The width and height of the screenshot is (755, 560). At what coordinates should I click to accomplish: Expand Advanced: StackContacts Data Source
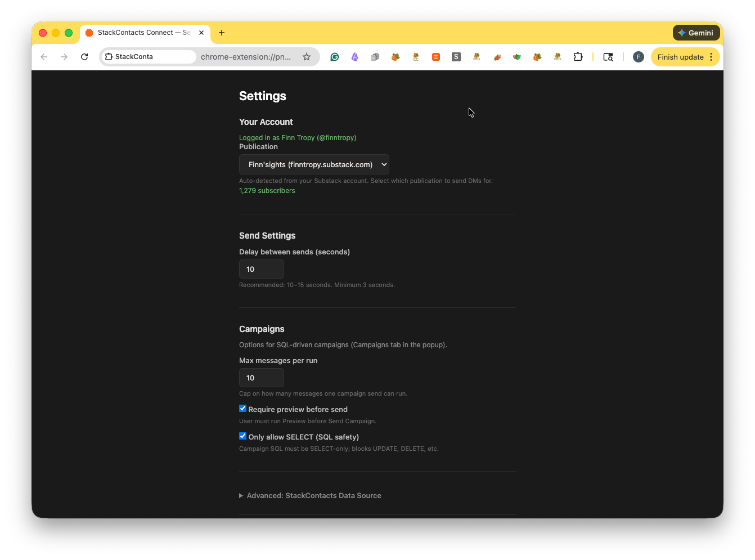point(310,495)
